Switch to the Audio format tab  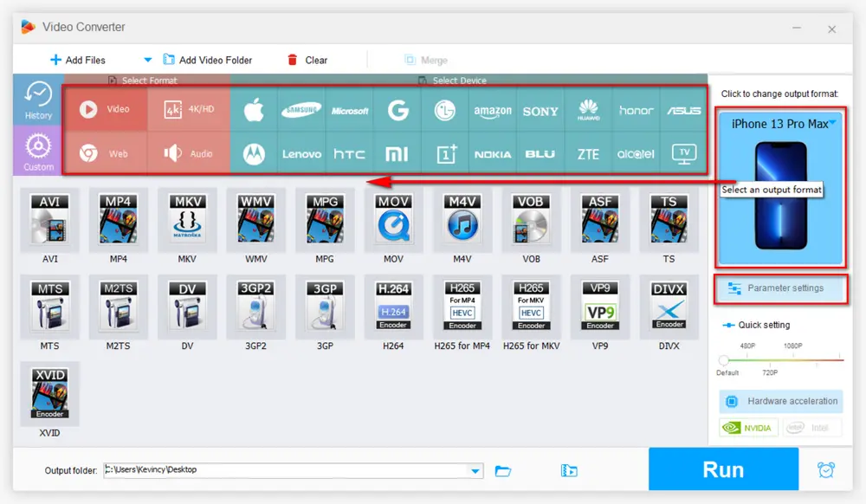point(189,153)
